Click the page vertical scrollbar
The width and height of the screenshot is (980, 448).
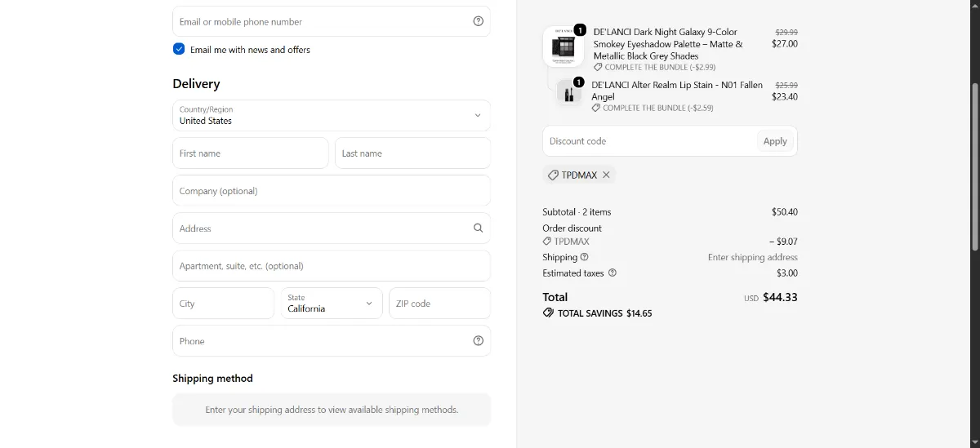(975, 167)
